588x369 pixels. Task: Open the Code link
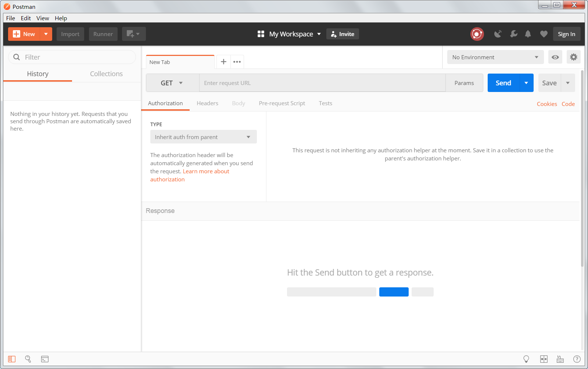(568, 104)
